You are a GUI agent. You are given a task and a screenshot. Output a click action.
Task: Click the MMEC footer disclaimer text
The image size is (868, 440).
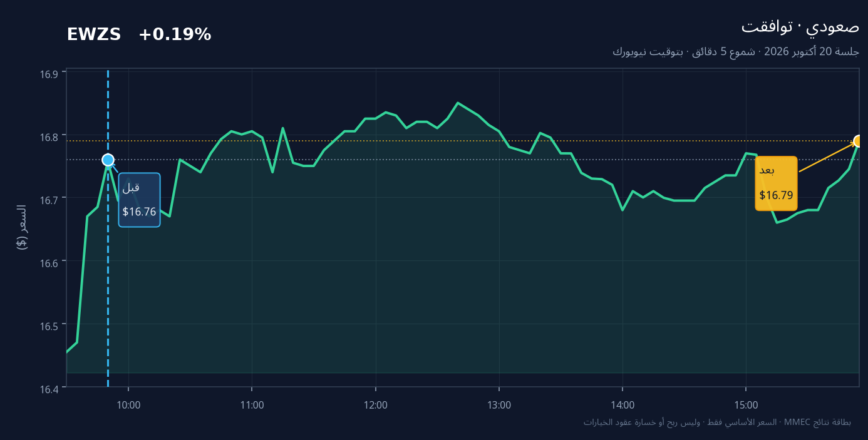tap(717, 422)
